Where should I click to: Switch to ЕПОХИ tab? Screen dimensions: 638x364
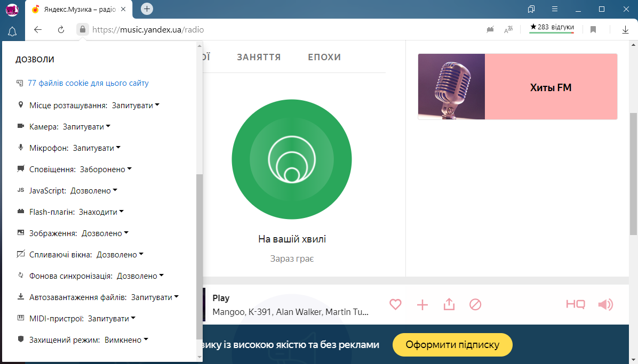(x=324, y=58)
